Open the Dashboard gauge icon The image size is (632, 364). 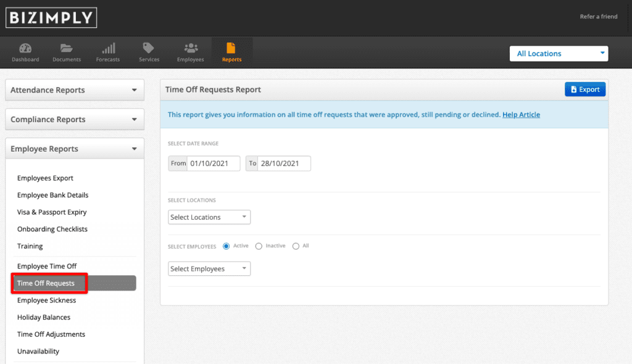coord(25,48)
